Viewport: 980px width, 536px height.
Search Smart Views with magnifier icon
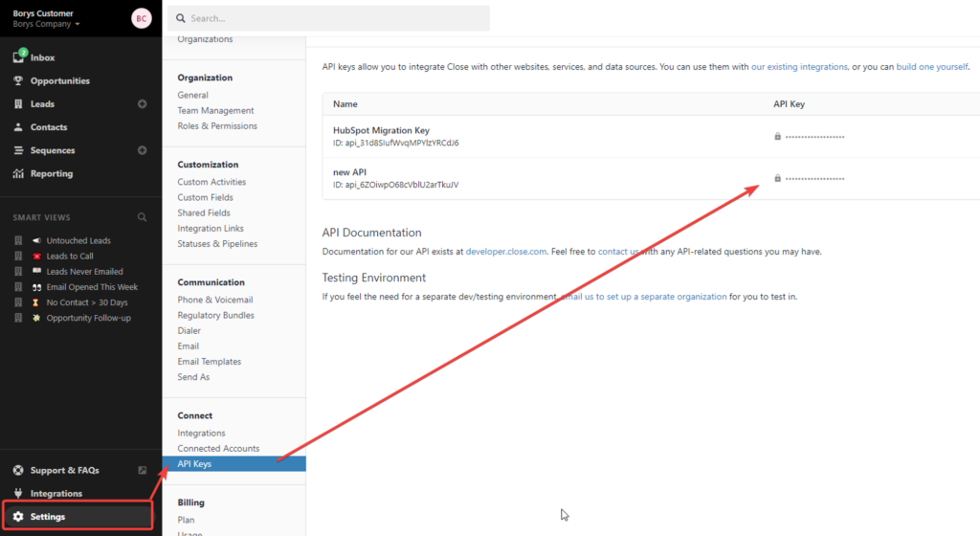tap(142, 216)
